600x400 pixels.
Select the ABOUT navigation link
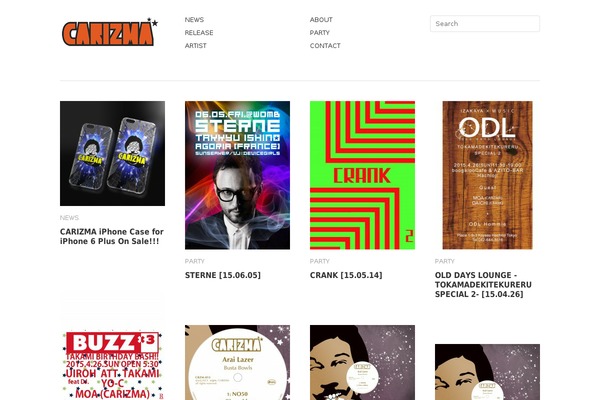[x=321, y=20]
